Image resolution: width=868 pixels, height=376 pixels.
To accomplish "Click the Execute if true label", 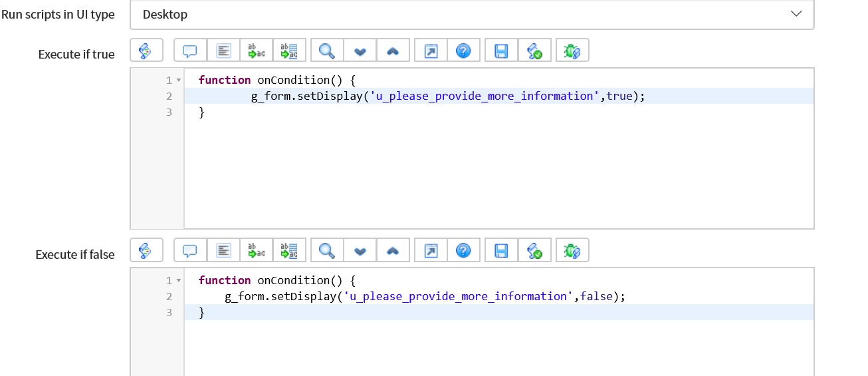I will click(x=76, y=55).
